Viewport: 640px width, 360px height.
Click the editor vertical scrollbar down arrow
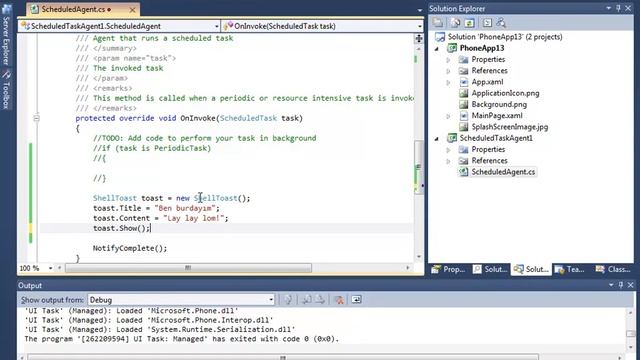419,257
